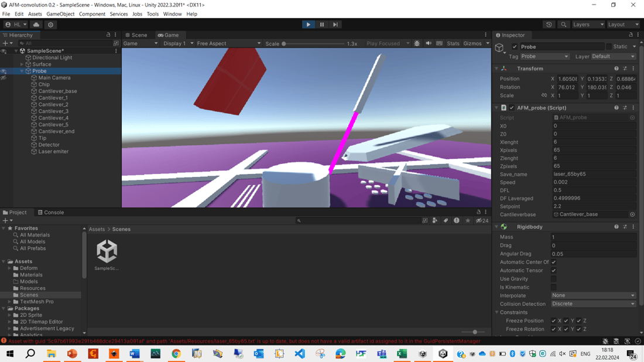This screenshot has width=644, height=362.
Task: Open the HL account button
Action: click(x=16, y=25)
